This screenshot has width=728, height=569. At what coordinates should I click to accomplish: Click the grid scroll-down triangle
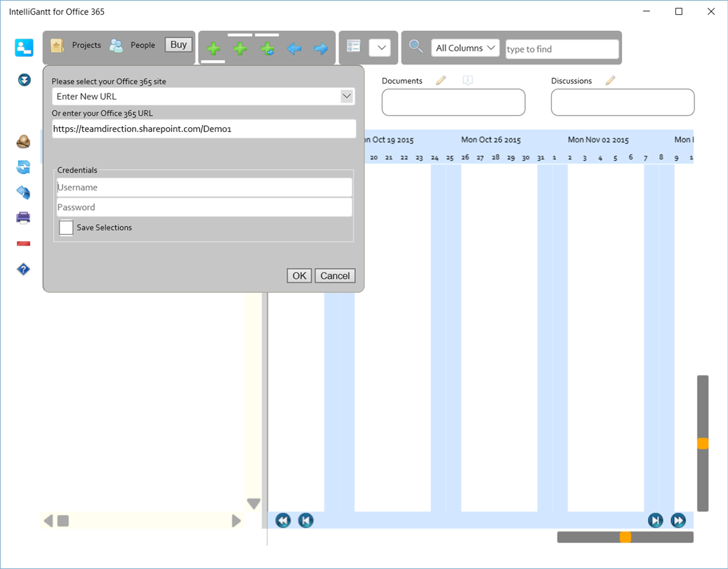click(253, 504)
